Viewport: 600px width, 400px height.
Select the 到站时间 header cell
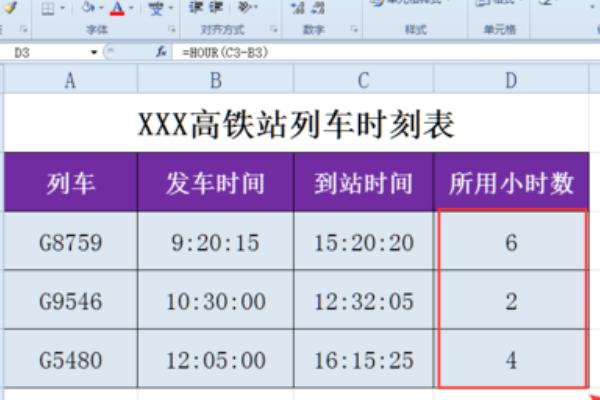pos(364,182)
